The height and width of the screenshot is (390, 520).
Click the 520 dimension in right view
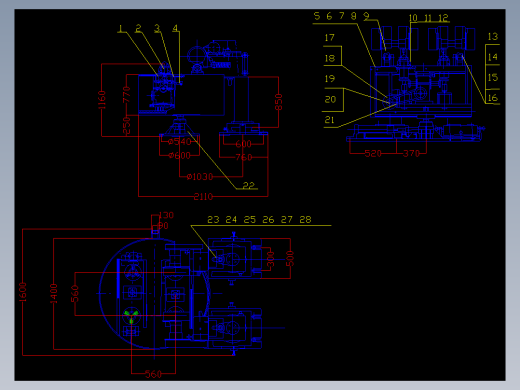click(373, 153)
